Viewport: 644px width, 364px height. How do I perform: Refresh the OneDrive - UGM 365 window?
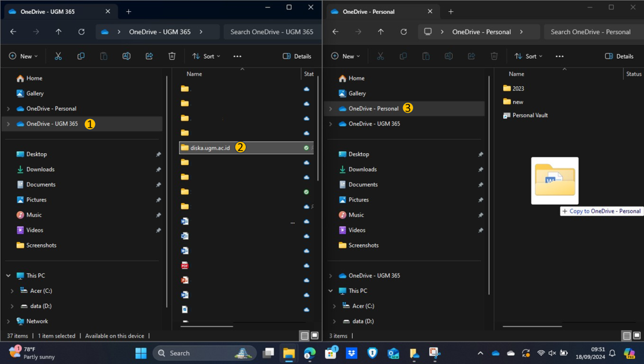(x=81, y=31)
